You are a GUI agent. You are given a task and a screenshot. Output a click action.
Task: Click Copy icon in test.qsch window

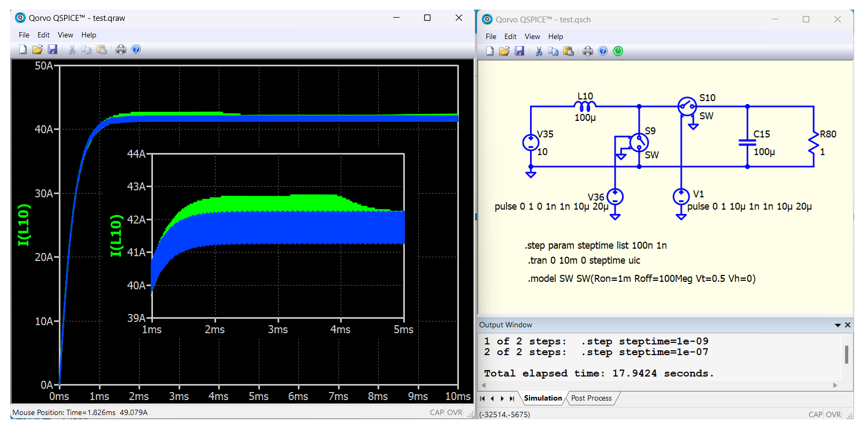tap(553, 51)
